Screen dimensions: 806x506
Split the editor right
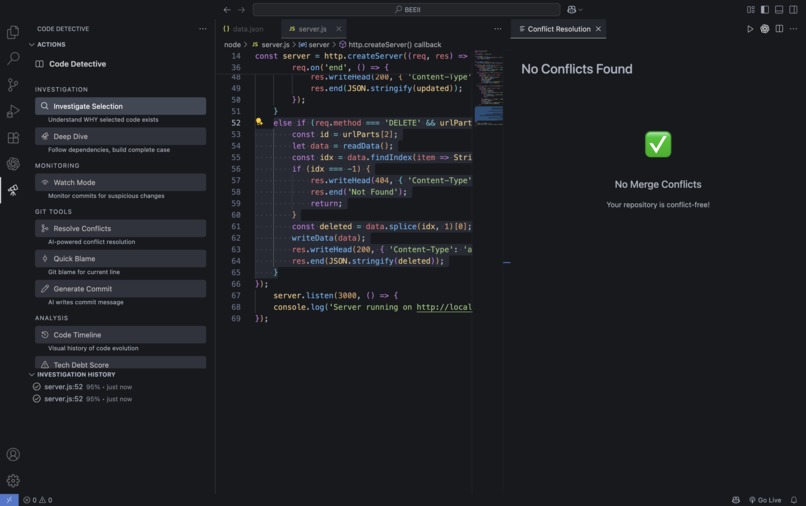click(x=779, y=29)
